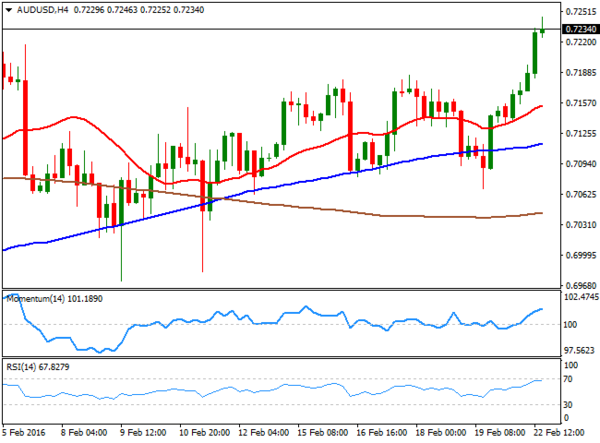Viewport: 600px width, 443px height.
Task: Click the brown moving average line
Action: 400,214
